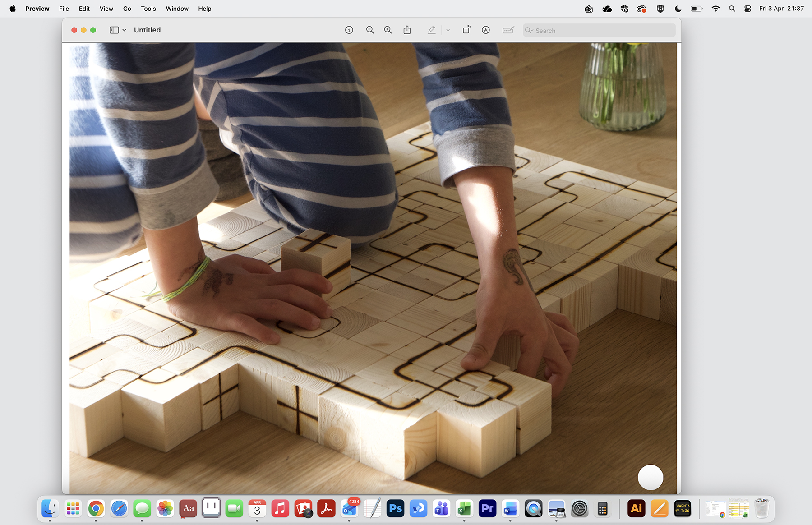Viewport: 812px width, 525px height.
Task: Expand the search options magnifier dropdown
Action: coord(529,31)
